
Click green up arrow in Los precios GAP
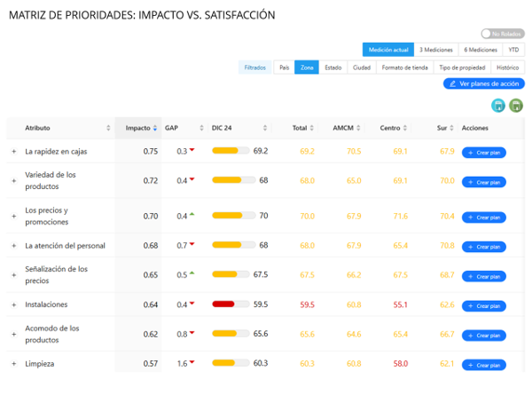tap(192, 215)
